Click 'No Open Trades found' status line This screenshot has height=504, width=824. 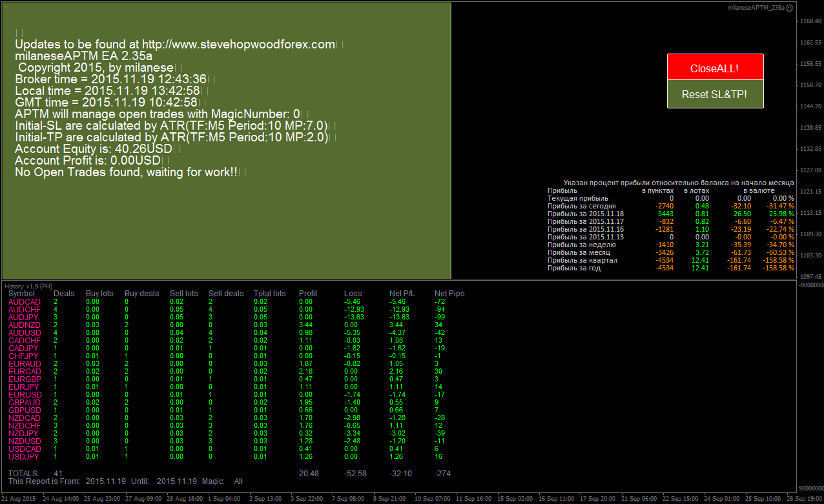pyautogui.click(x=126, y=172)
